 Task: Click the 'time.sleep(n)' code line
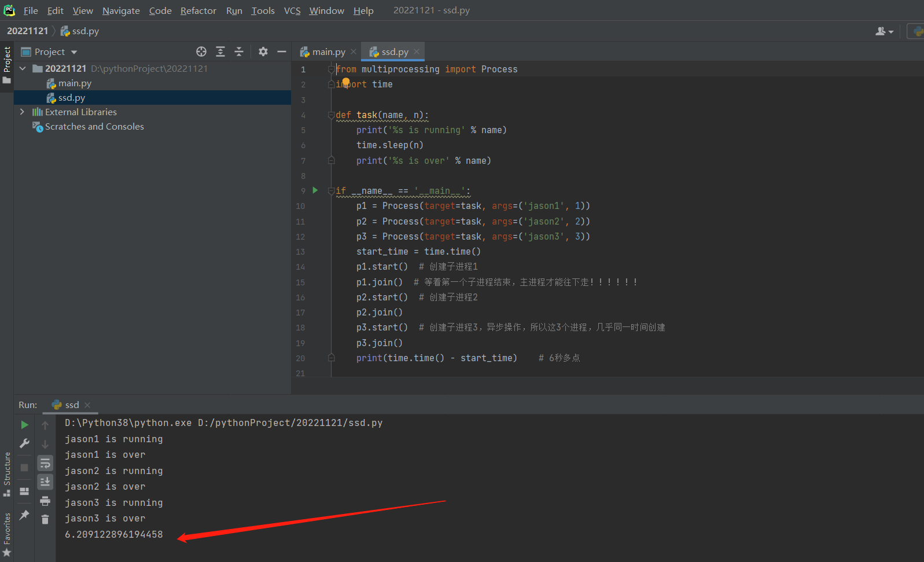pyautogui.click(x=390, y=145)
